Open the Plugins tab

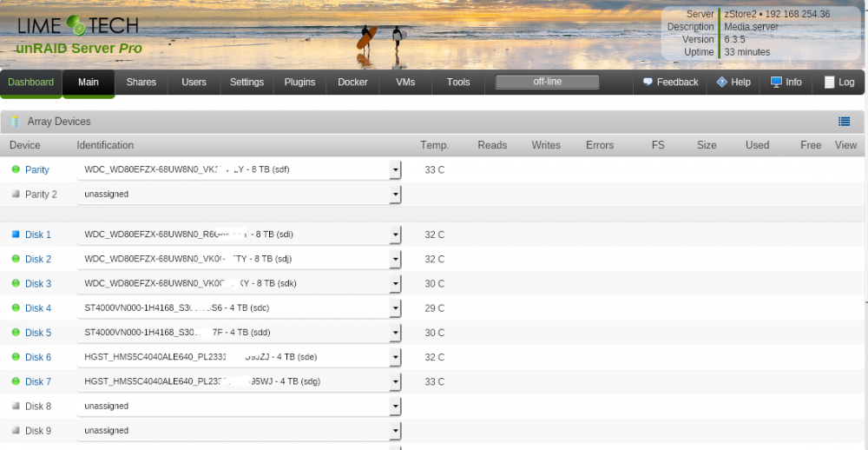pyautogui.click(x=299, y=82)
